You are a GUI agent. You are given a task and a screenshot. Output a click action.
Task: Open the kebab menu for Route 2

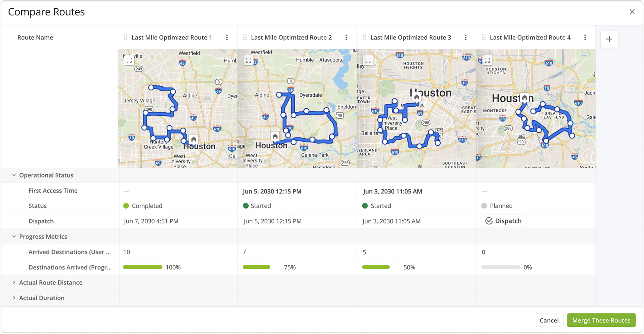click(346, 38)
